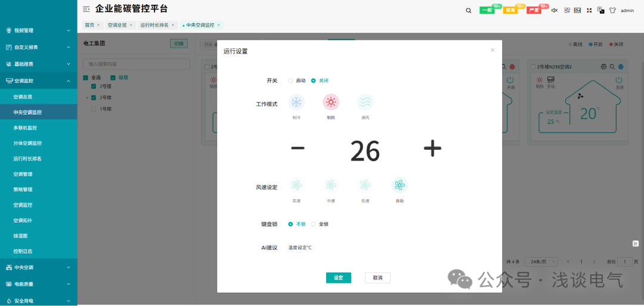Collapse the 空调监控 sidebar section

coord(39,81)
